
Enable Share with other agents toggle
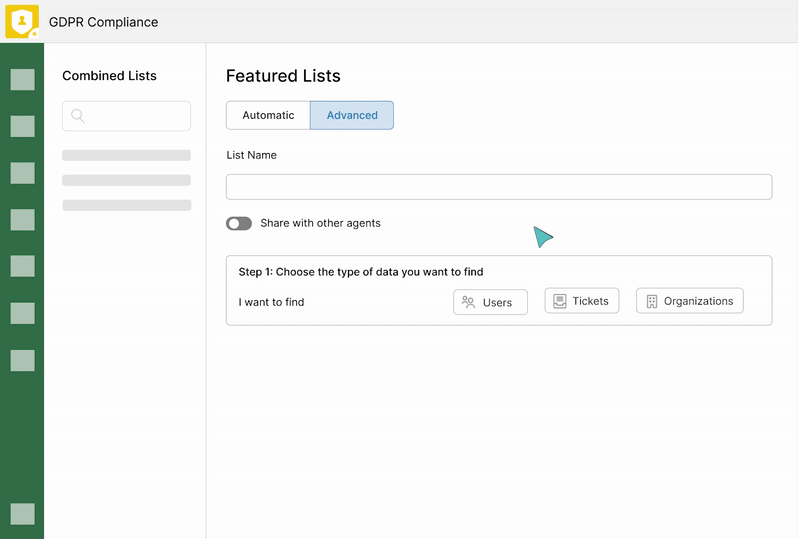coord(239,223)
